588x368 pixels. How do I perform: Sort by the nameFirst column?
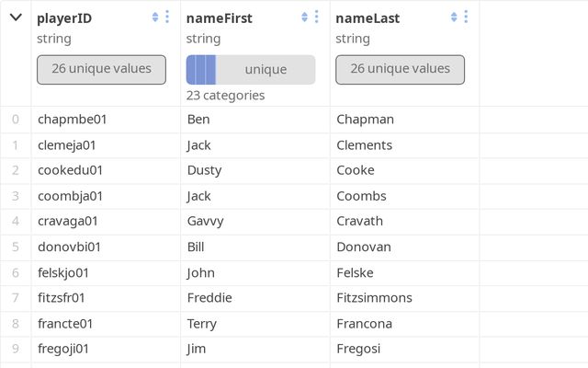coord(304,17)
